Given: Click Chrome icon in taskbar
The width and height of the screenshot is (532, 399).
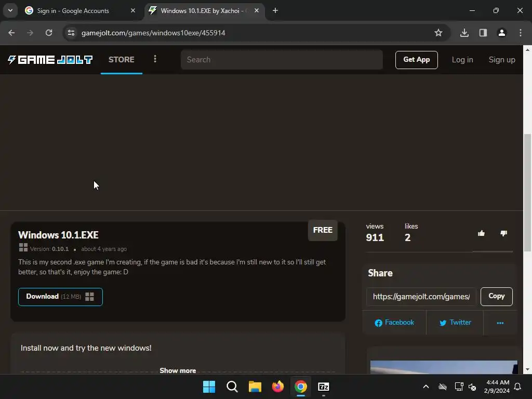Looking at the screenshot, I should pyautogui.click(x=301, y=387).
